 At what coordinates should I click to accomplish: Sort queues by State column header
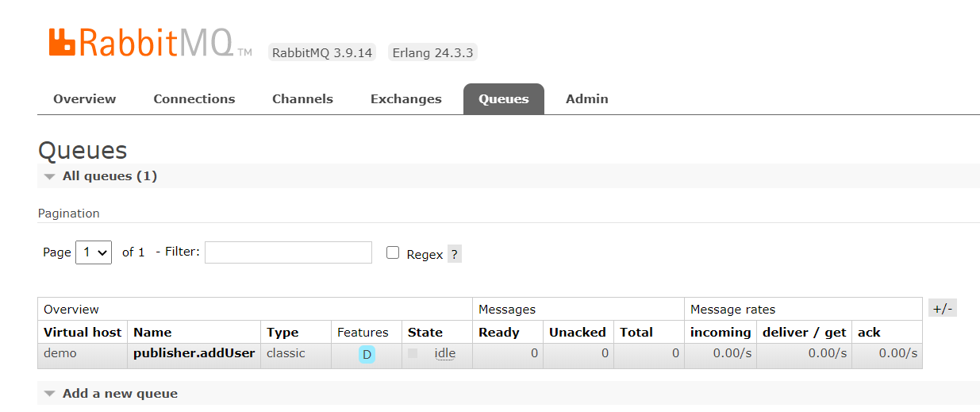[x=425, y=333]
